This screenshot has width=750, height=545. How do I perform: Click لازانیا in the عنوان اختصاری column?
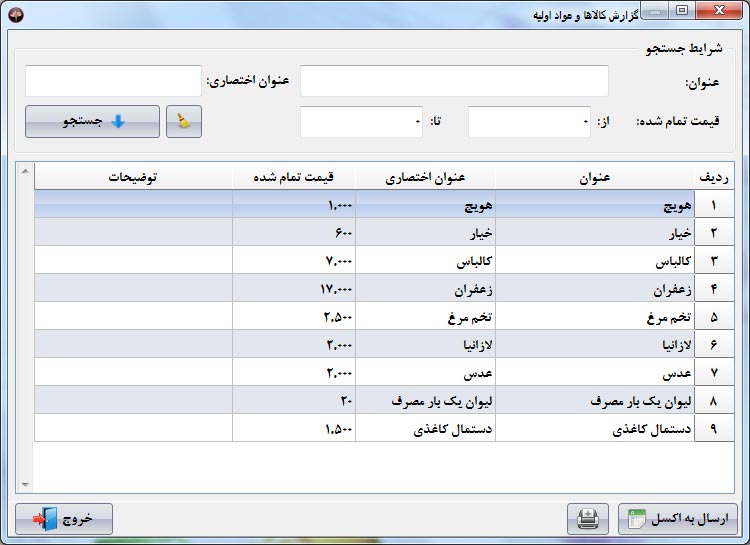[425, 344]
